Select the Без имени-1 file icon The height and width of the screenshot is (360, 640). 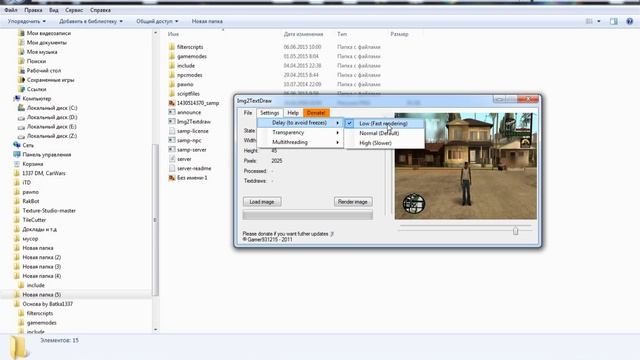pyautogui.click(x=172, y=178)
